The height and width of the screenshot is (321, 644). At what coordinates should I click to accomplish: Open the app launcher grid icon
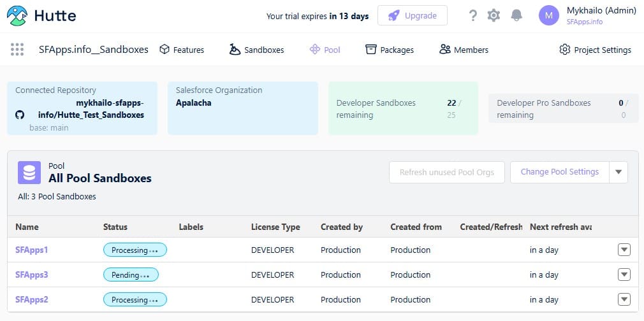17,50
